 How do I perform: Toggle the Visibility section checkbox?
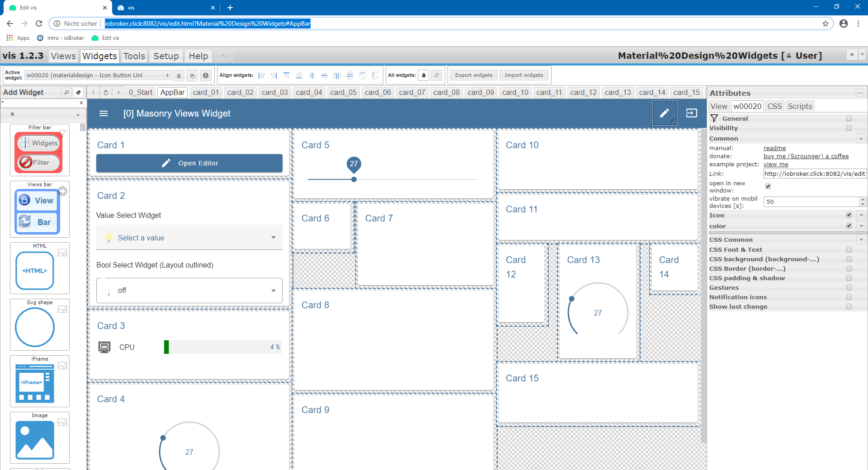coord(849,128)
